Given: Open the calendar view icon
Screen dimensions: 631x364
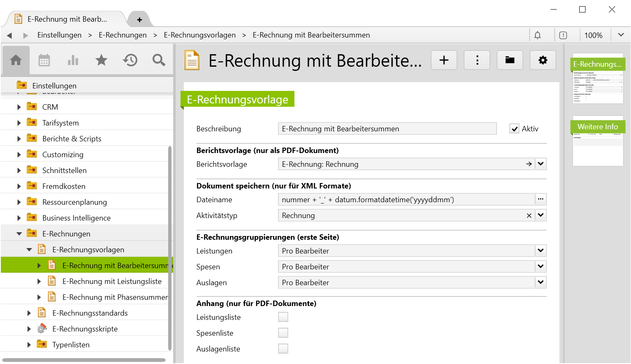Looking at the screenshot, I should pyautogui.click(x=44, y=60).
